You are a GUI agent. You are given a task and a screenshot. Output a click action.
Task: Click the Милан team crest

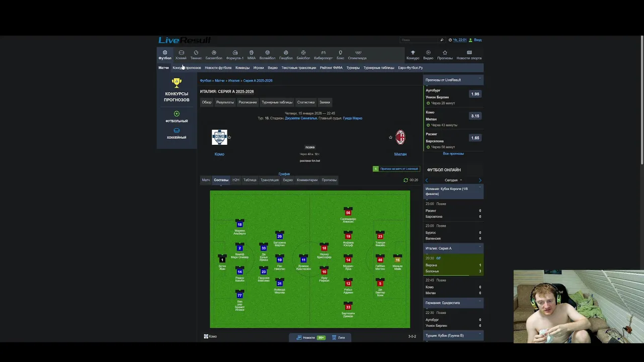[400, 137]
